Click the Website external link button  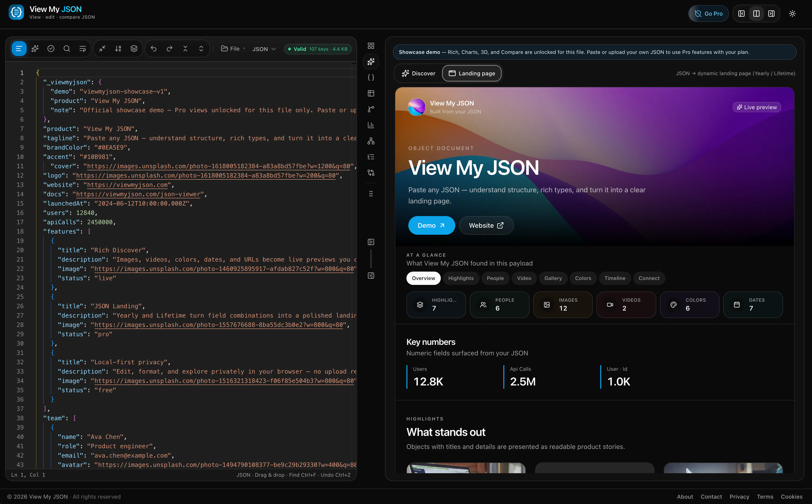click(486, 226)
